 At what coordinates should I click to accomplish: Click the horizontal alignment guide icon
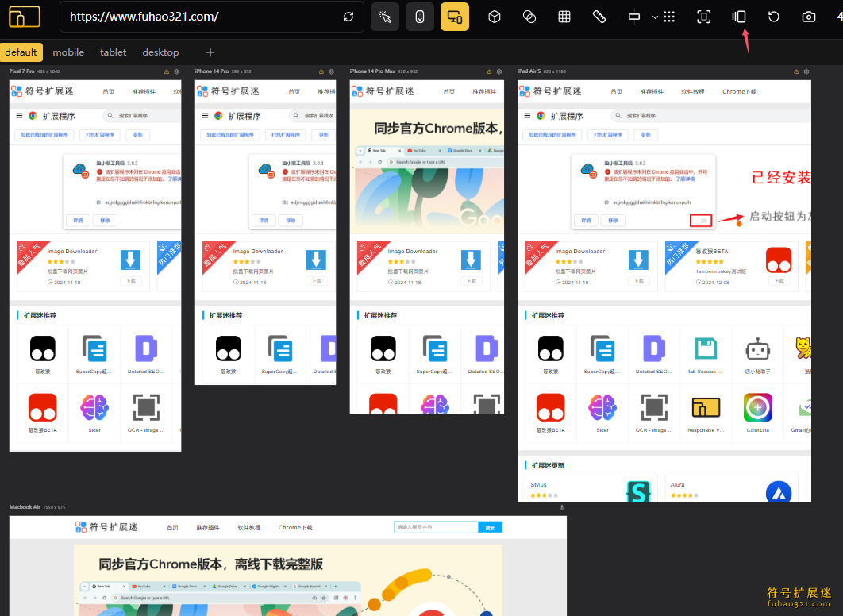pos(634,17)
